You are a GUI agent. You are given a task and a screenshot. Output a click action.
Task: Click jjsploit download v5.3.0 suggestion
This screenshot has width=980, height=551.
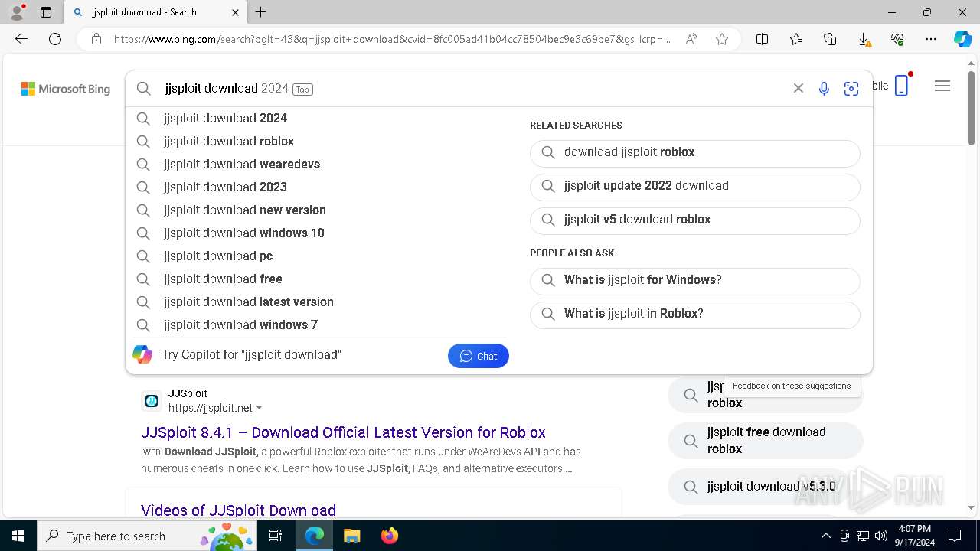tap(766, 487)
